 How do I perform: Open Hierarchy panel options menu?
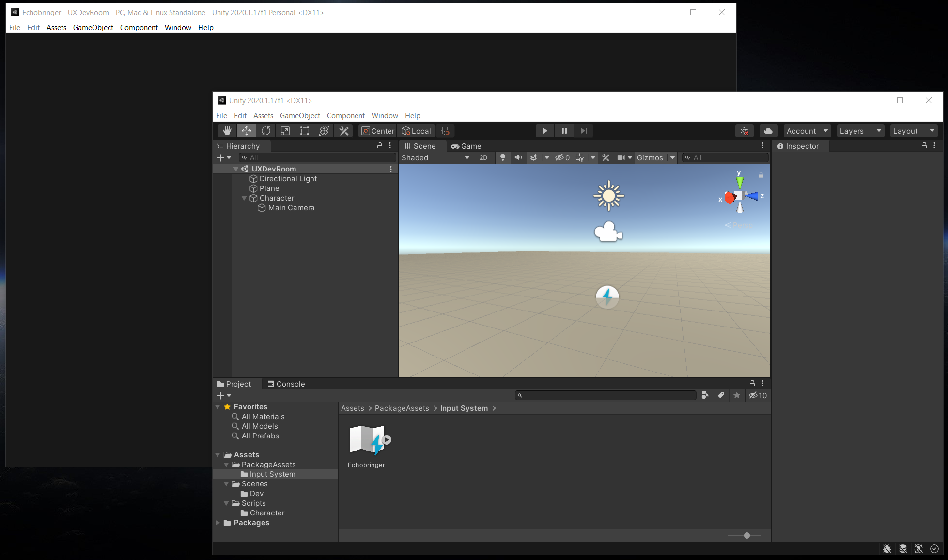(390, 146)
